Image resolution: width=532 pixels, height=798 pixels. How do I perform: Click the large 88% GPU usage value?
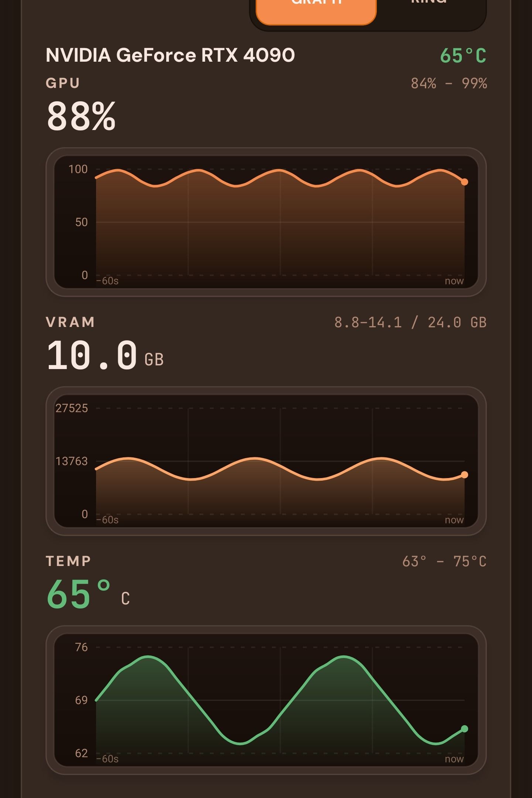point(81,117)
